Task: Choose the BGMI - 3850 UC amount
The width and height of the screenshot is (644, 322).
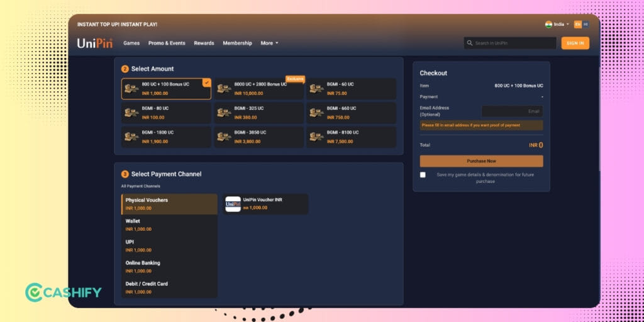Action: tap(258, 136)
